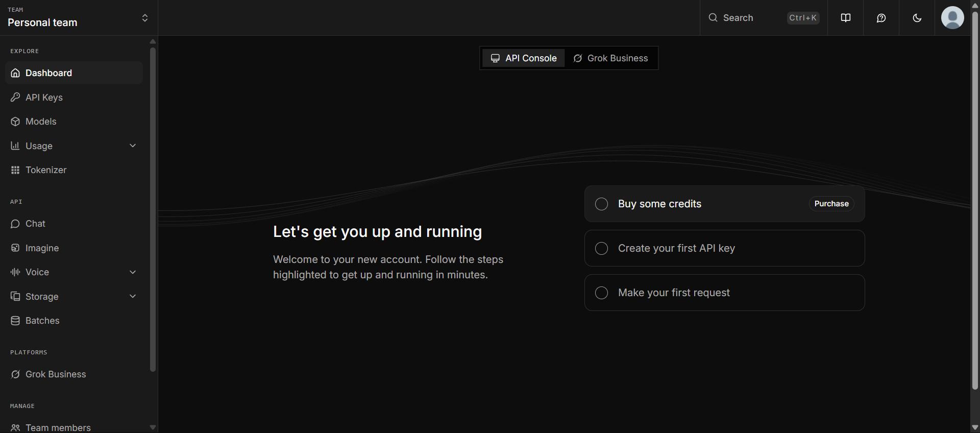Select the Create your first API key circle
Image resolution: width=980 pixels, height=433 pixels.
pyautogui.click(x=601, y=248)
